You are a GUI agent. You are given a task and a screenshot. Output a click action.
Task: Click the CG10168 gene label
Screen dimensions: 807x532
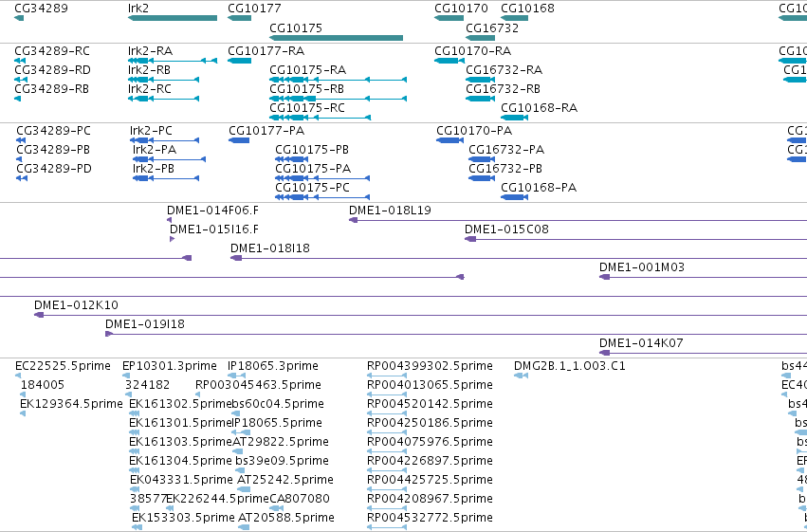(x=527, y=9)
